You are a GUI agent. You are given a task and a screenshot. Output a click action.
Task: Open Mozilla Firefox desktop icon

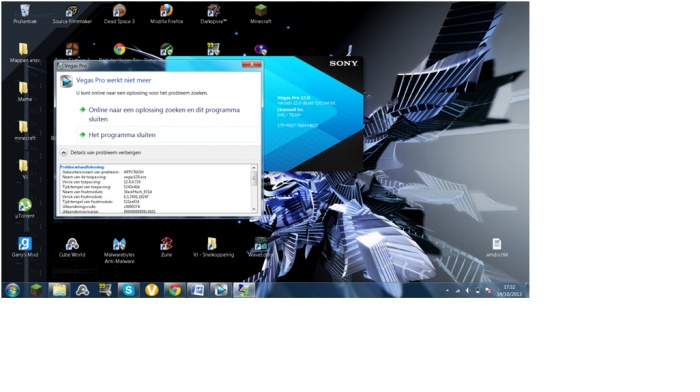[x=167, y=14]
